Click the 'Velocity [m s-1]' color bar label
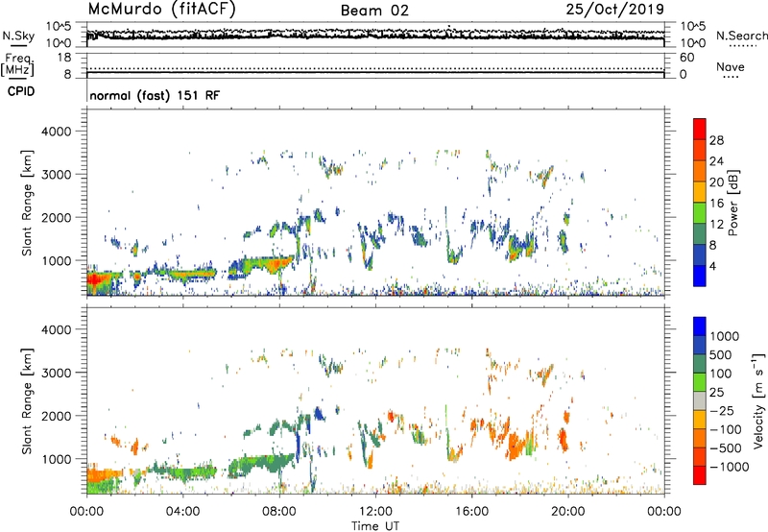768x532 pixels. 758,400
